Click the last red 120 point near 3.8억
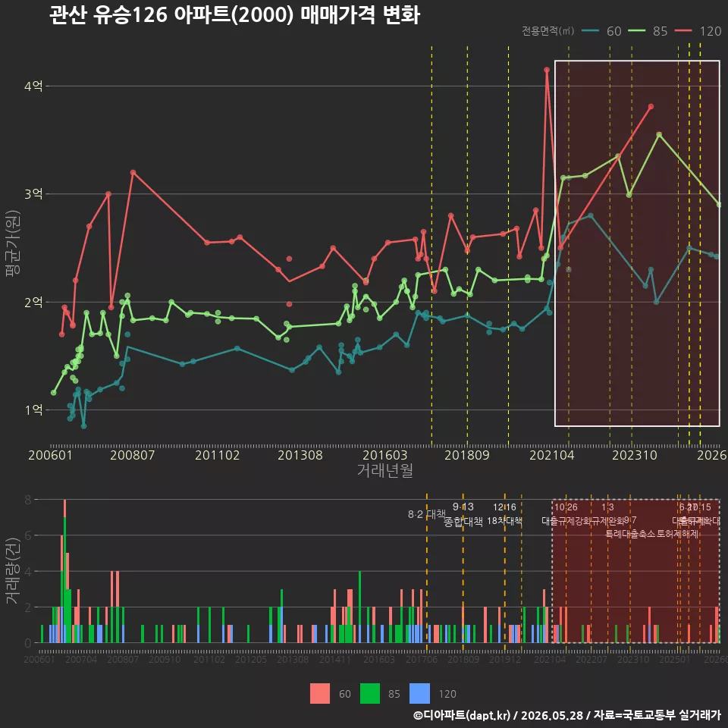The height and width of the screenshot is (728, 728). 651,107
